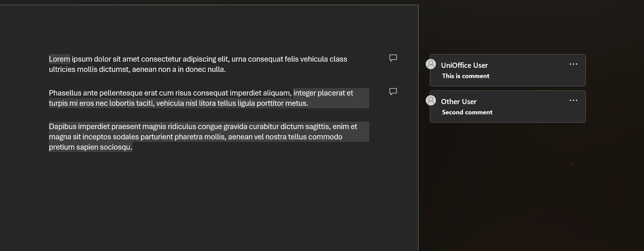Open more options for the Other User comment
644x251 pixels.
pyautogui.click(x=574, y=100)
